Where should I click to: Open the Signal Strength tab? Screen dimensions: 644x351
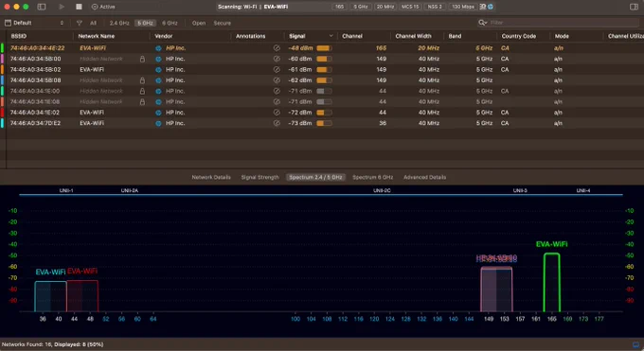point(260,177)
